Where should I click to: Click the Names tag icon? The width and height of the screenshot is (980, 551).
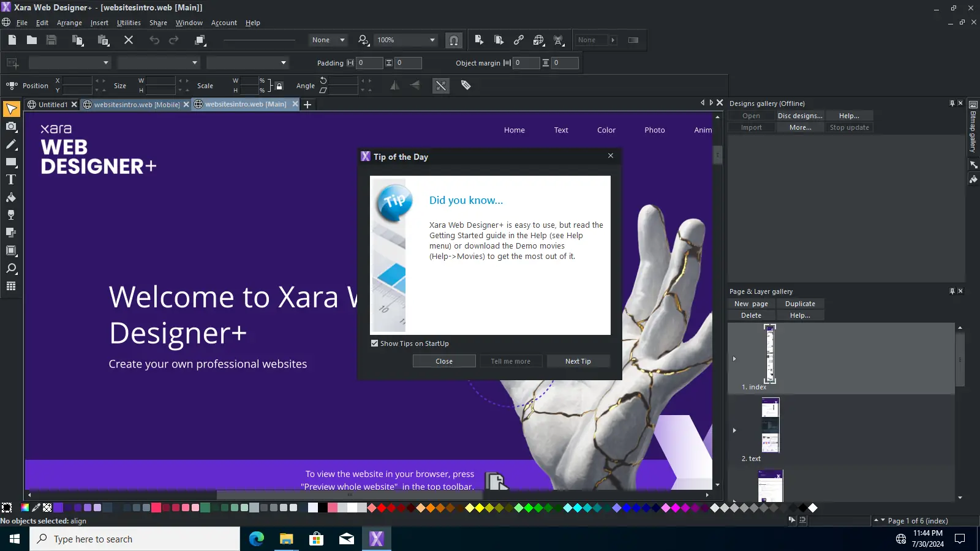(x=466, y=85)
